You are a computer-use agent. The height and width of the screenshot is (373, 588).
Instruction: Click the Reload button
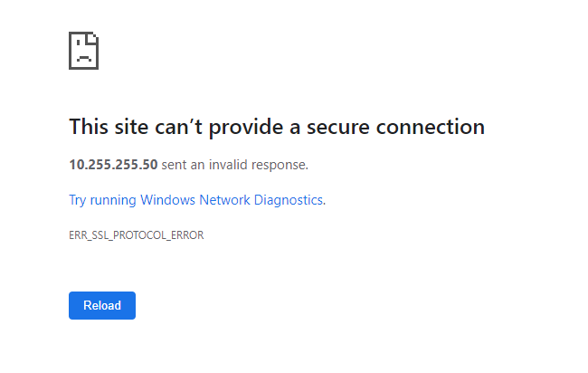click(102, 305)
